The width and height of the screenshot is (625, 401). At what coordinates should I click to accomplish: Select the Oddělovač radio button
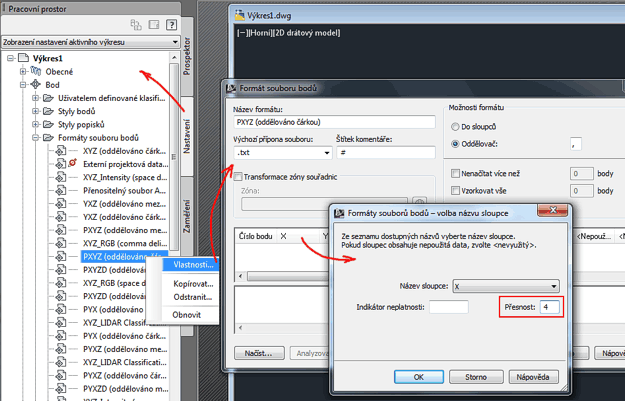pyautogui.click(x=455, y=144)
